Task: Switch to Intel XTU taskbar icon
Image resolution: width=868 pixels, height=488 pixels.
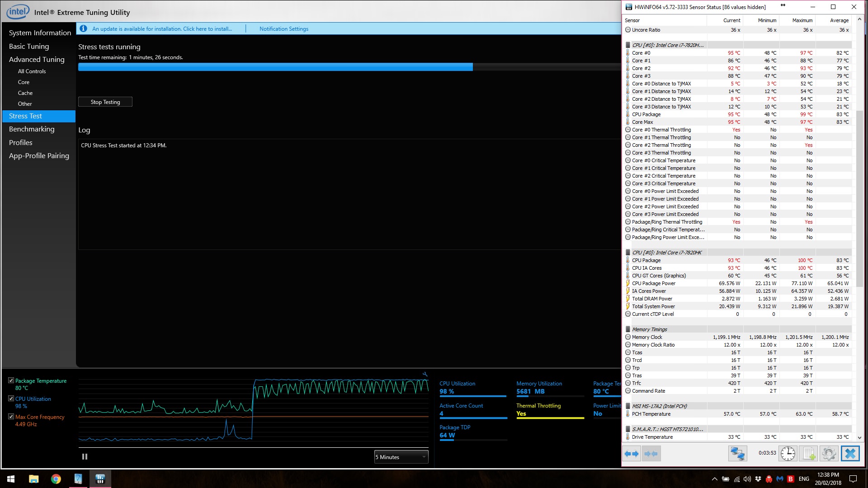Action: [x=78, y=479]
